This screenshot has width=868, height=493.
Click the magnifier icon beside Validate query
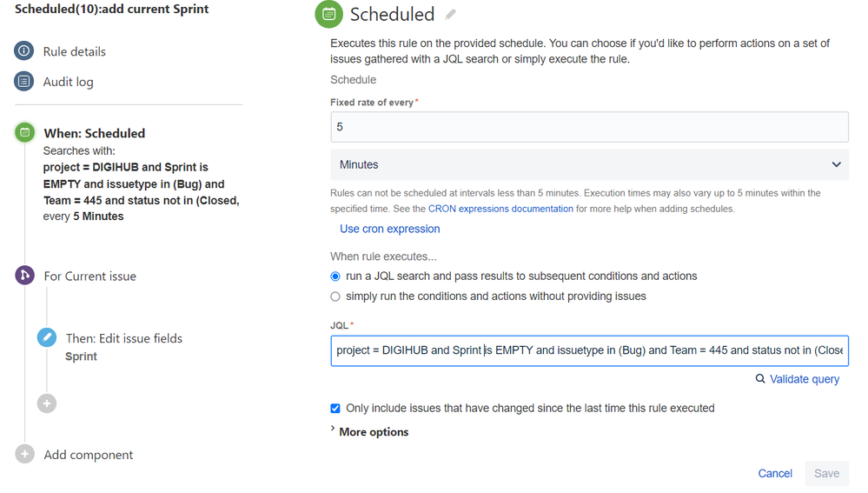pyautogui.click(x=760, y=378)
